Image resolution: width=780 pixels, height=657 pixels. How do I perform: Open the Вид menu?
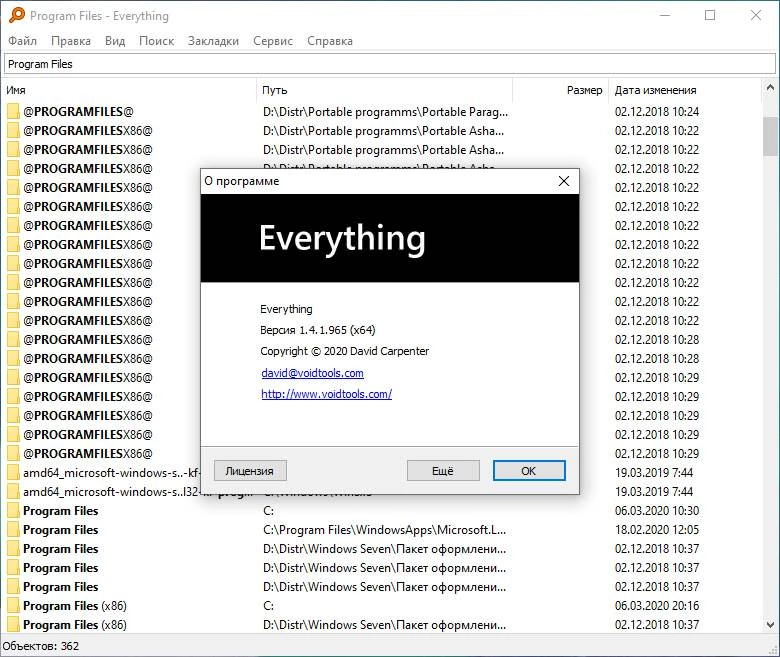click(x=115, y=41)
